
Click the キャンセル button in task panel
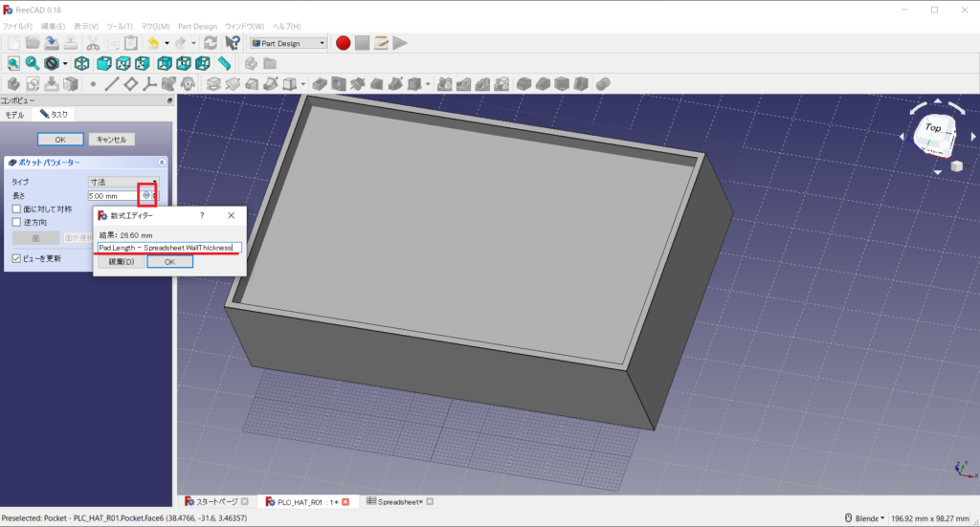[112, 139]
